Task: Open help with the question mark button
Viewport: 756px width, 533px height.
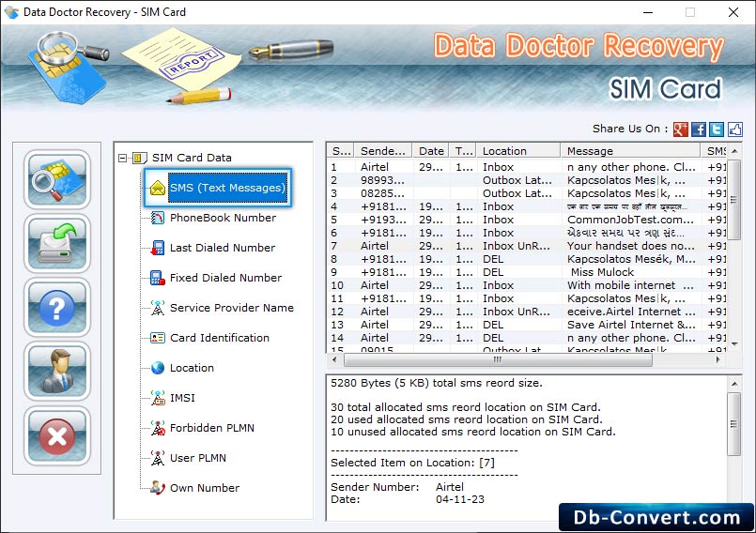Action: pyautogui.click(x=57, y=308)
